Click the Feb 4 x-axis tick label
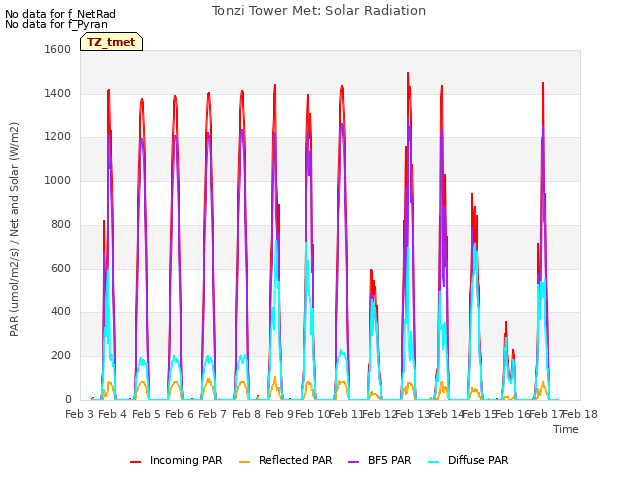The width and height of the screenshot is (640, 480). click(x=113, y=414)
